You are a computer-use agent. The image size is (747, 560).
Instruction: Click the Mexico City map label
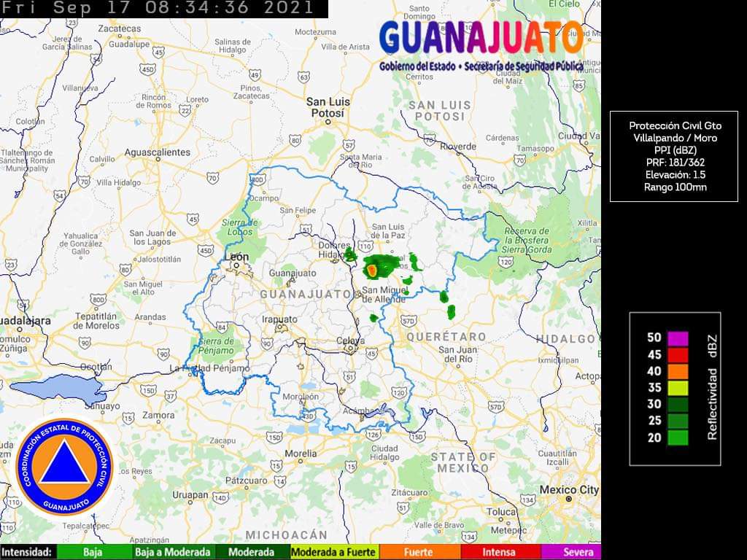click(568, 489)
